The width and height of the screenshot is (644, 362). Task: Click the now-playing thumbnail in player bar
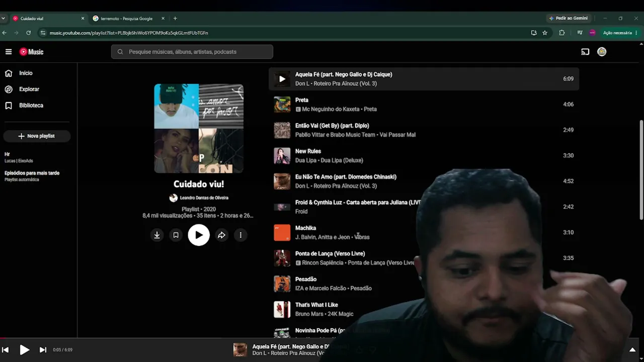[x=240, y=350]
